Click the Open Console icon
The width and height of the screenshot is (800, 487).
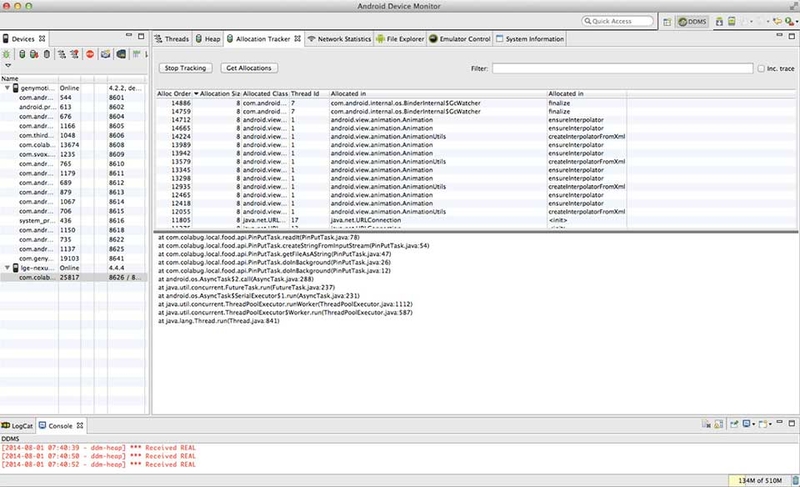click(763, 424)
